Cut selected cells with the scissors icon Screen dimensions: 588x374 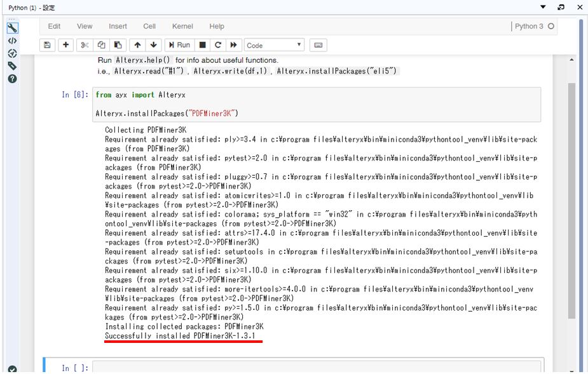click(x=85, y=45)
